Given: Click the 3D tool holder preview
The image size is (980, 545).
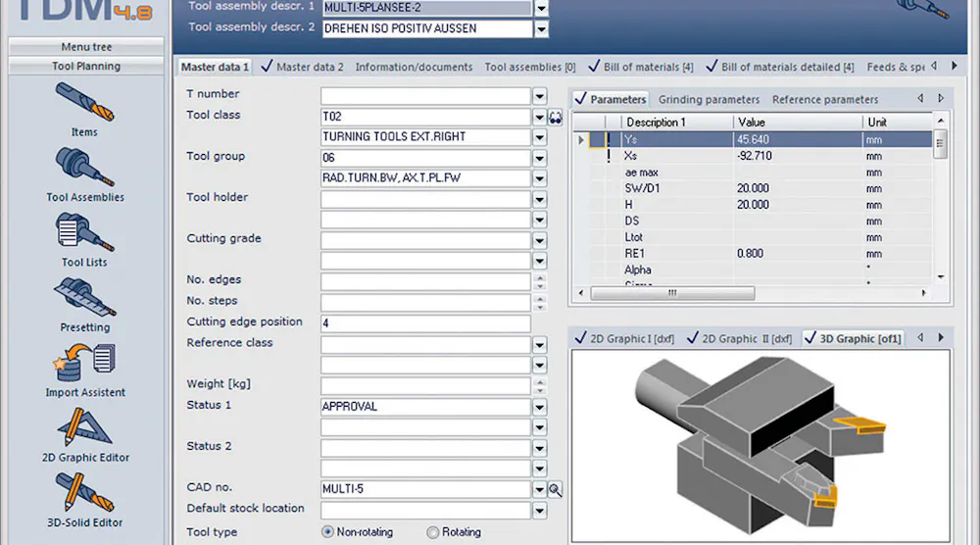Looking at the screenshot, I should point(761,446).
